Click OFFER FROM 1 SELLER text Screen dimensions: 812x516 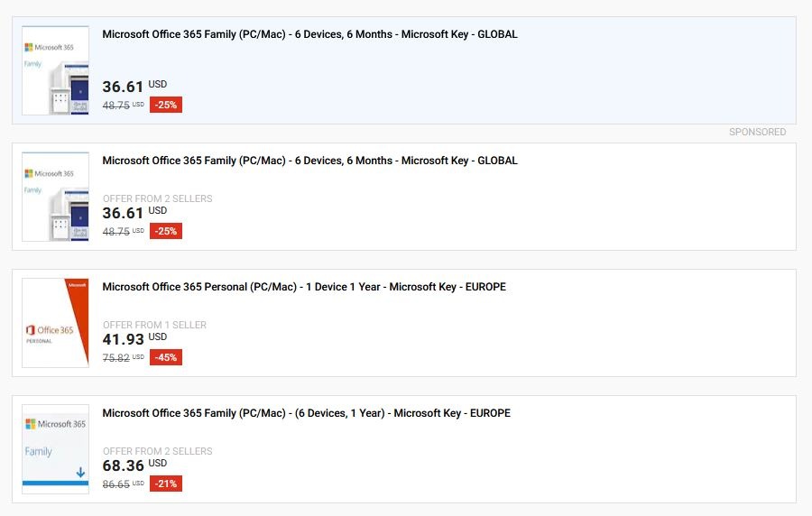click(154, 325)
